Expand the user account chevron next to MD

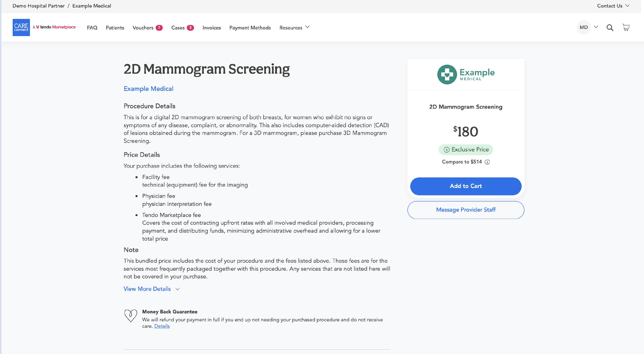(x=596, y=27)
